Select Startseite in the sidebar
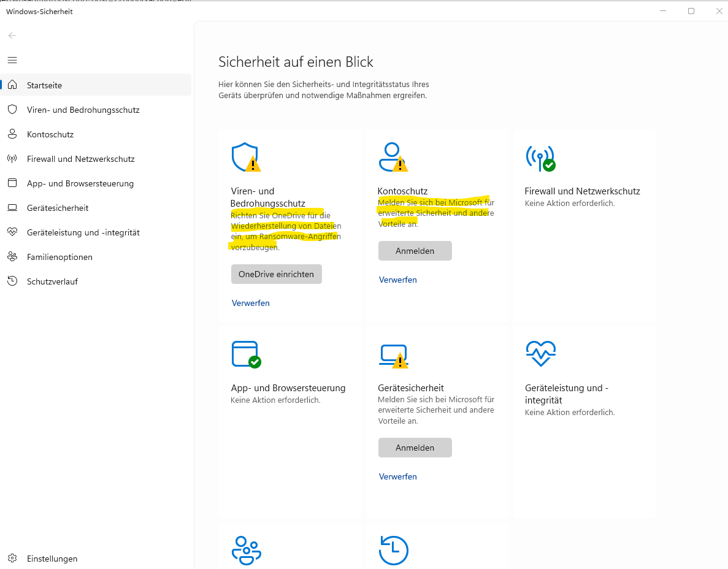728x569 pixels. pyautogui.click(x=44, y=85)
